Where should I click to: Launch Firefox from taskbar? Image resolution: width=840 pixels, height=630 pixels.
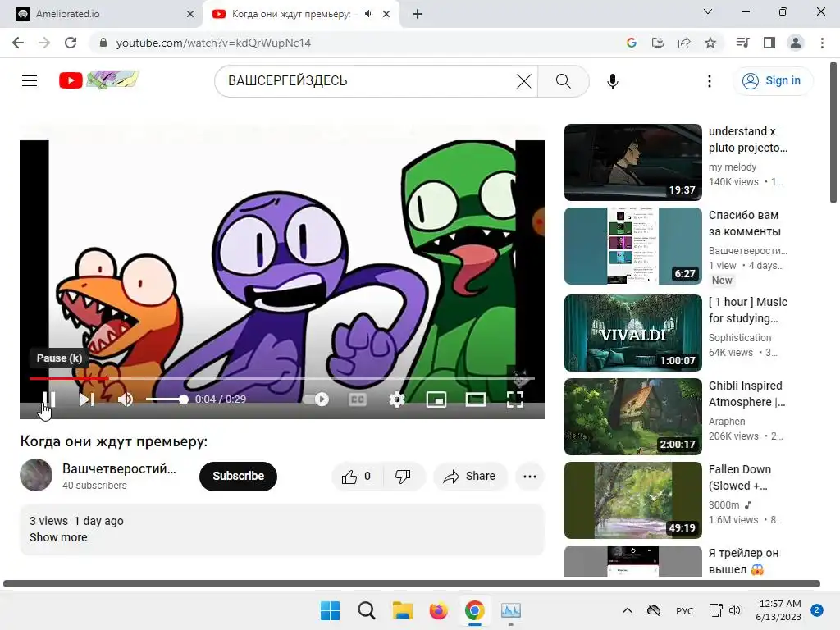[x=439, y=610]
